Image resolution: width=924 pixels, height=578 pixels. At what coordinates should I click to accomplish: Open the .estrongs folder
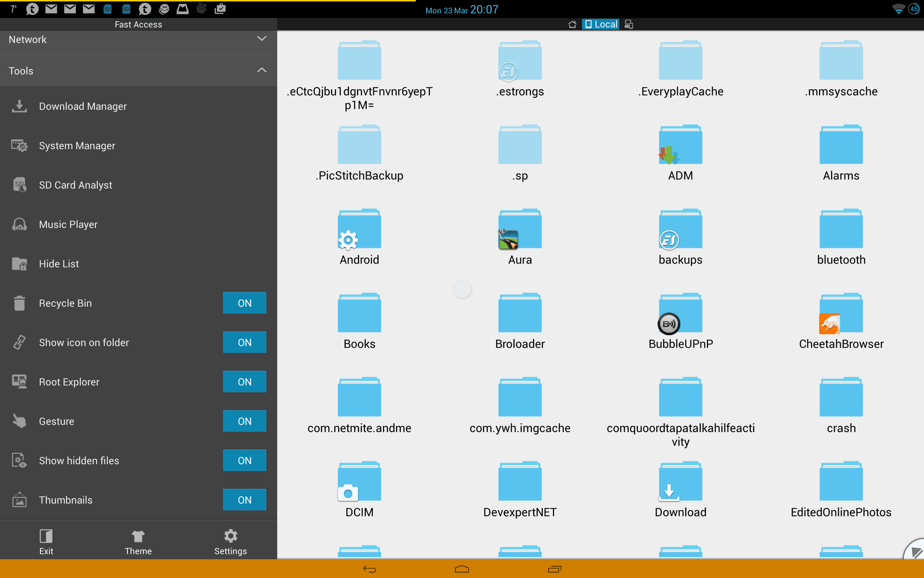520,69
